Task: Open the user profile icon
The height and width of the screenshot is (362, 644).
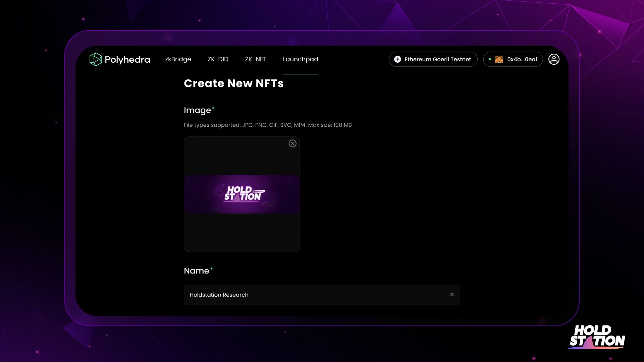Action: pos(554,59)
